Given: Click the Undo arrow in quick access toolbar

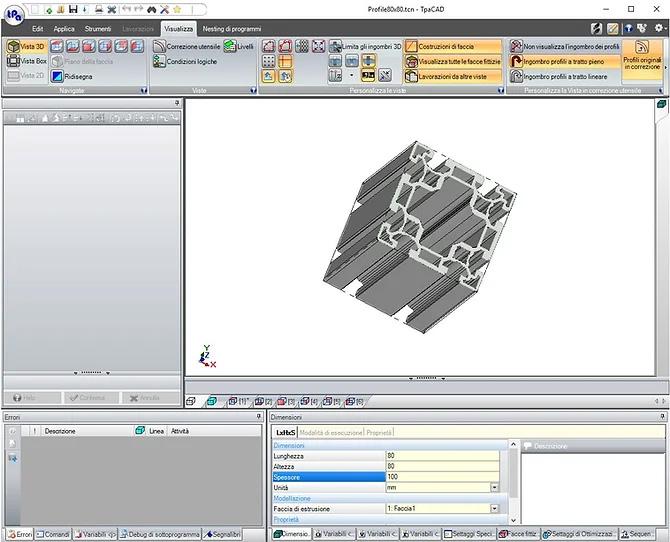Looking at the screenshot, I should click(x=126, y=9).
